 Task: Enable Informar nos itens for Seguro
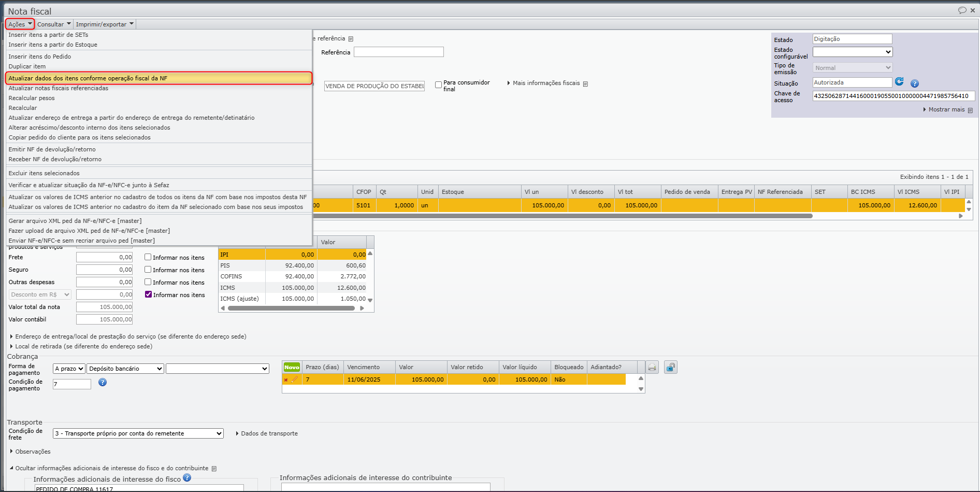[148, 270]
